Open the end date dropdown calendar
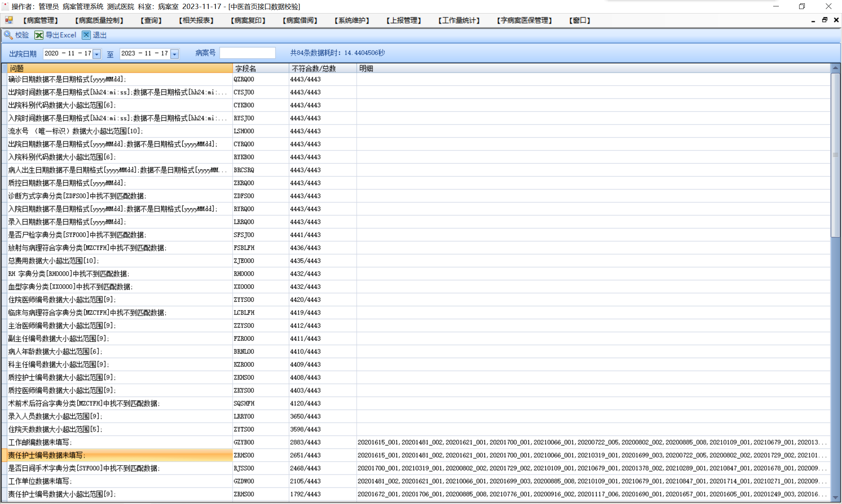 (174, 54)
